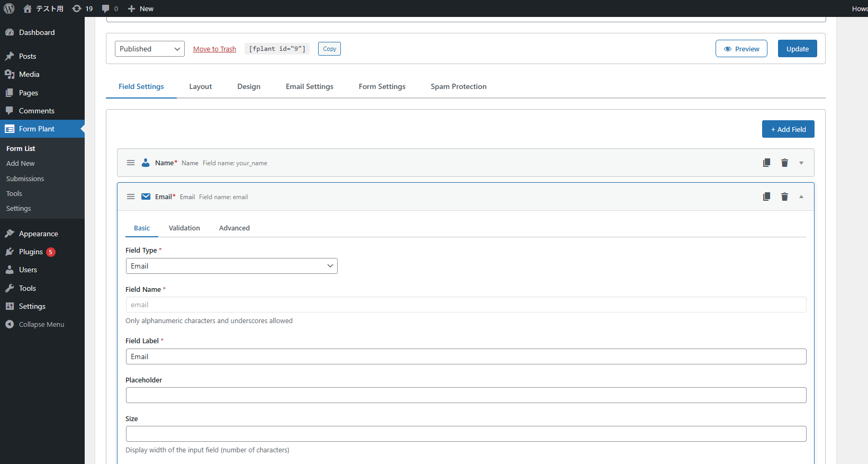Switch to the Field Settings tab
This screenshot has height=464, width=868.
coord(141,86)
